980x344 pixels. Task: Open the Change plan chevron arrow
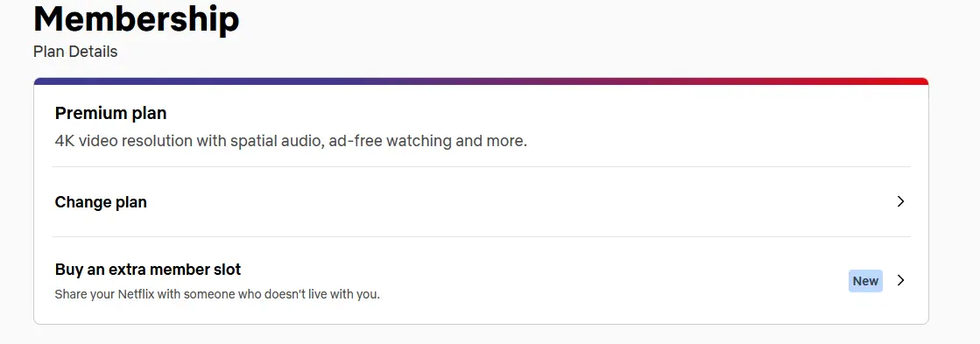(900, 201)
